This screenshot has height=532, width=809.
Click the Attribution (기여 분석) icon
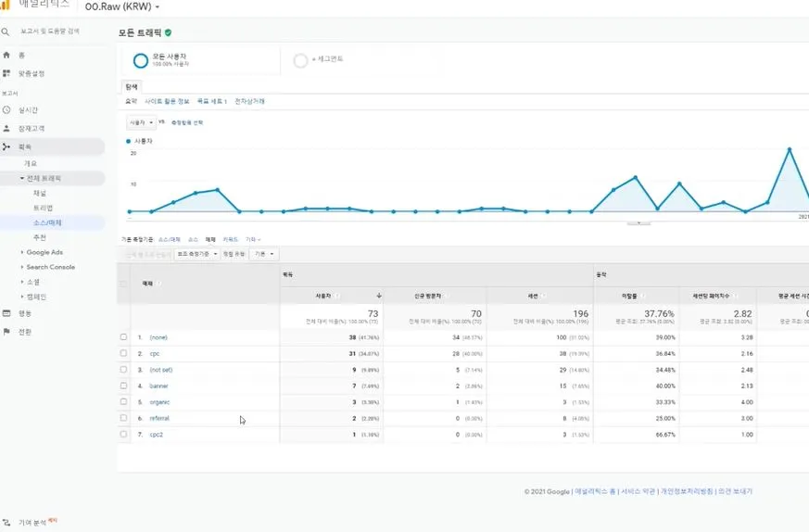point(6,523)
